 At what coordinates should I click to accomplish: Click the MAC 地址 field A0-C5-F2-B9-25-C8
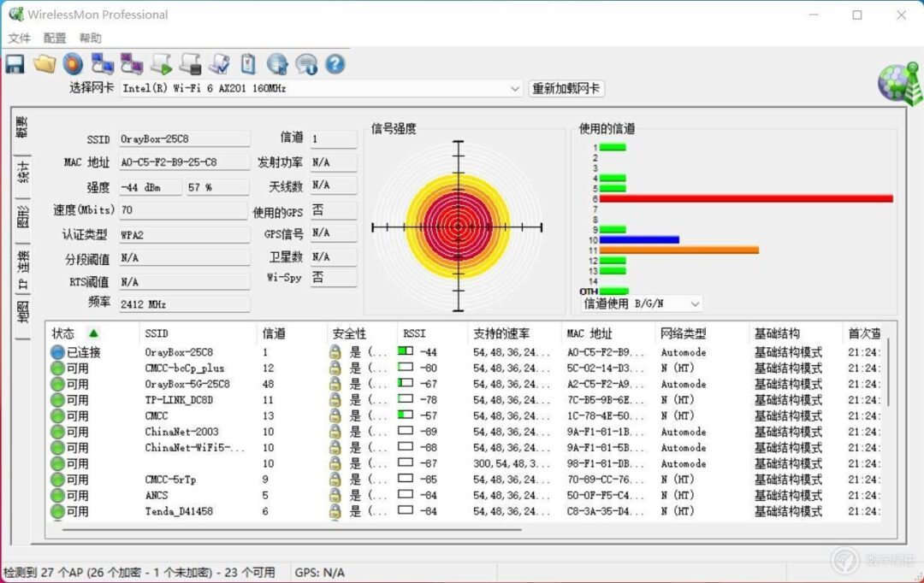185,162
